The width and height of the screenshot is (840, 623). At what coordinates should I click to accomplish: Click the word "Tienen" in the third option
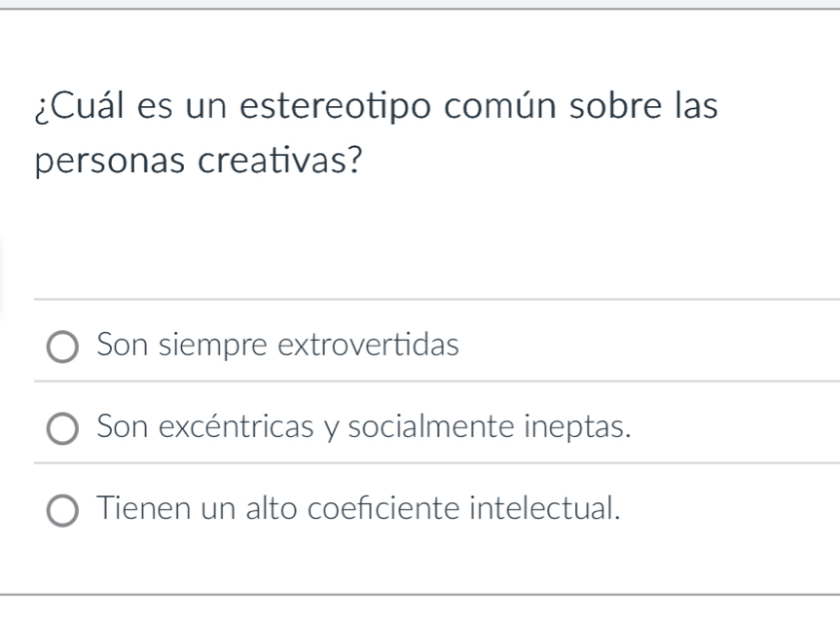pyautogui.click(x=134, y=508)
